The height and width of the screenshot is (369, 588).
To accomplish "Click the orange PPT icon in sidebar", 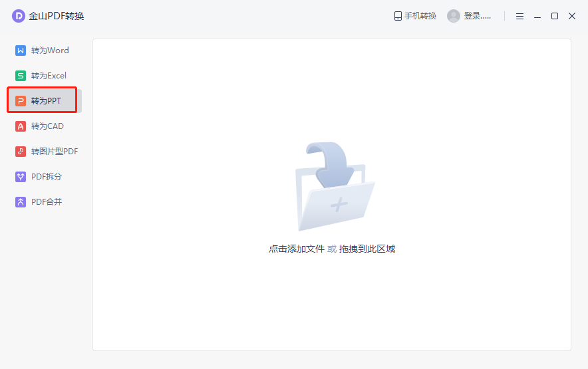I will [21, 101].
